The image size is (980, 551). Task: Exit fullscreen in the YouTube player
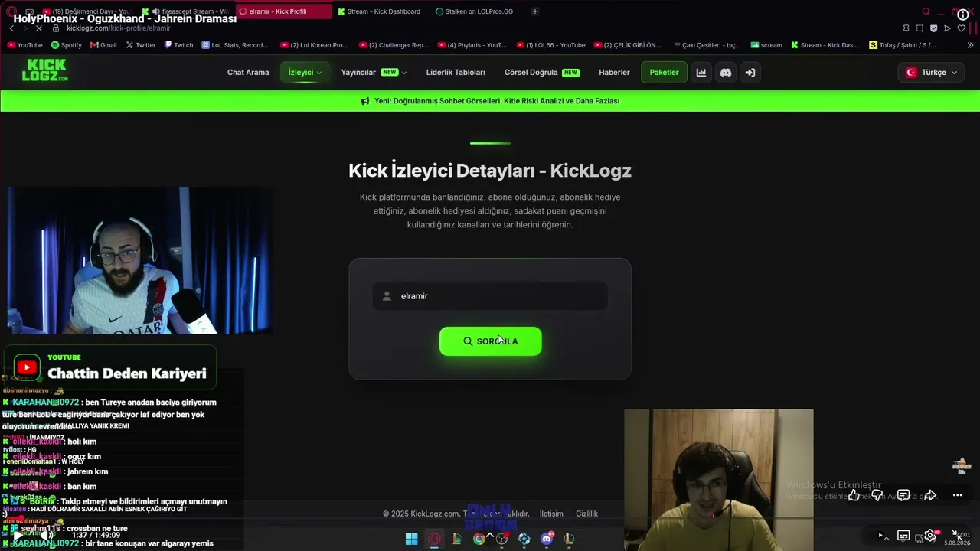[956, 536]
